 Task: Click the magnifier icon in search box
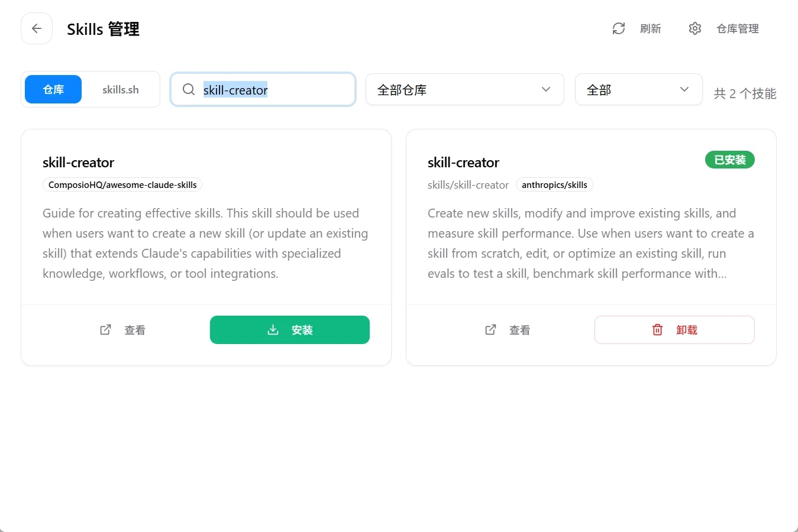click(x=189, y=89)
